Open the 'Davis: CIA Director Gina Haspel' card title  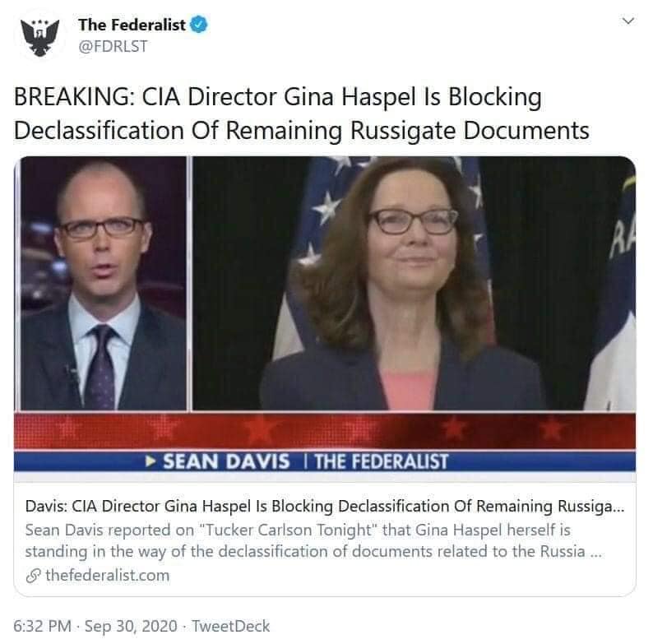point(325,506)
